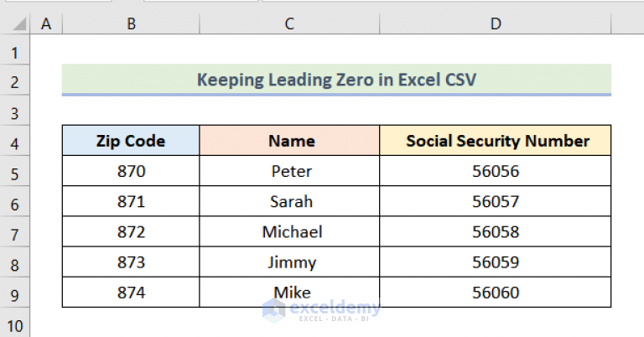Select the cell with name Michael
This screenshot has height=337, width=644.
(x=289, y=231)
